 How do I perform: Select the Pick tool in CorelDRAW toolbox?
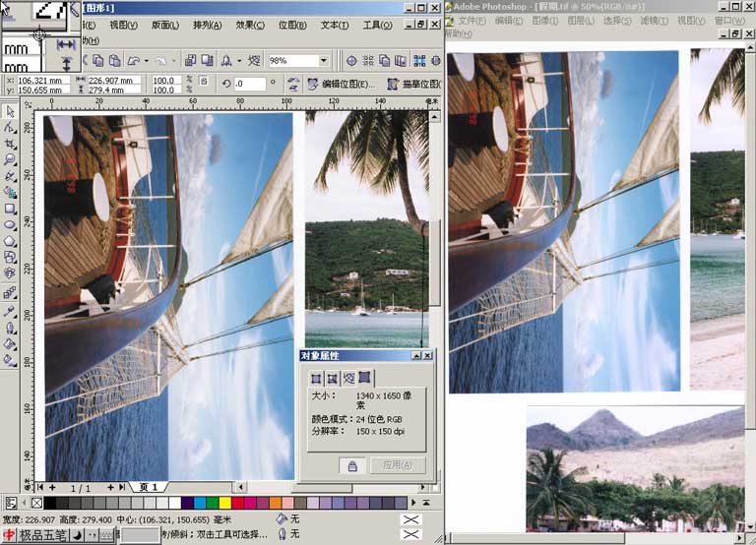(10, 112)
